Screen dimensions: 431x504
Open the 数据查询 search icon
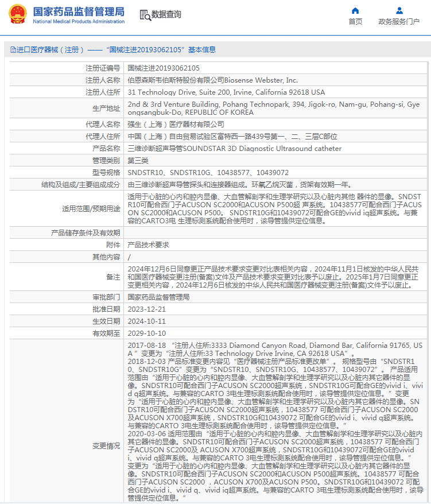145,15
